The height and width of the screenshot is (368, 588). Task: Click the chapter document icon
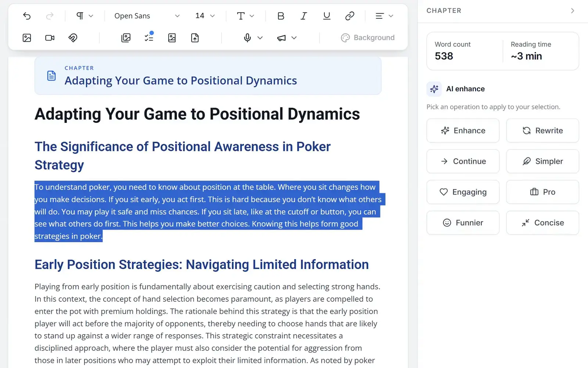51,76
